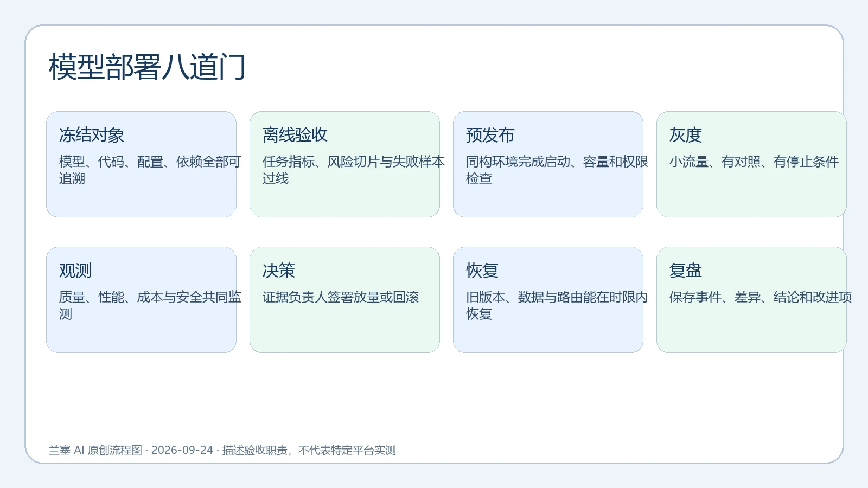This screenshot has height=488, width=868.
Task: Click the text 旧版本、数据与路由能在时限内恢复
Action: click(x=557, y=305)
